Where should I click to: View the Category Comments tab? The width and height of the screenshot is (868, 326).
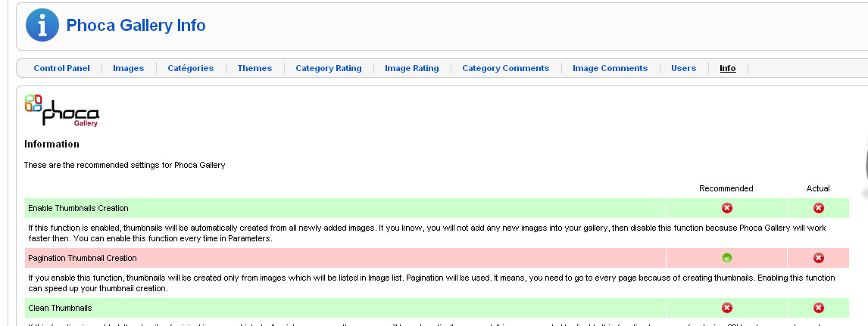(505, 68)
